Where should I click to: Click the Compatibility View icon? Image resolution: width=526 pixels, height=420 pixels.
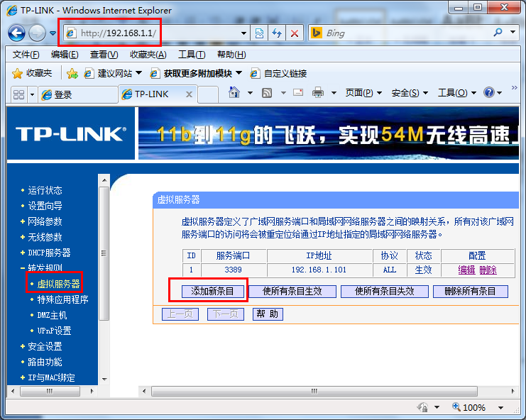259,33
